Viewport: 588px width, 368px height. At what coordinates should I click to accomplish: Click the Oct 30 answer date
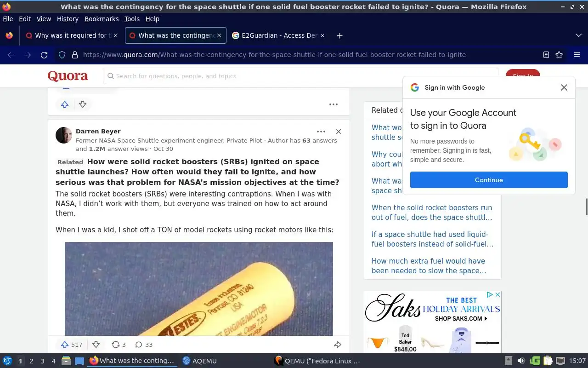163,149
